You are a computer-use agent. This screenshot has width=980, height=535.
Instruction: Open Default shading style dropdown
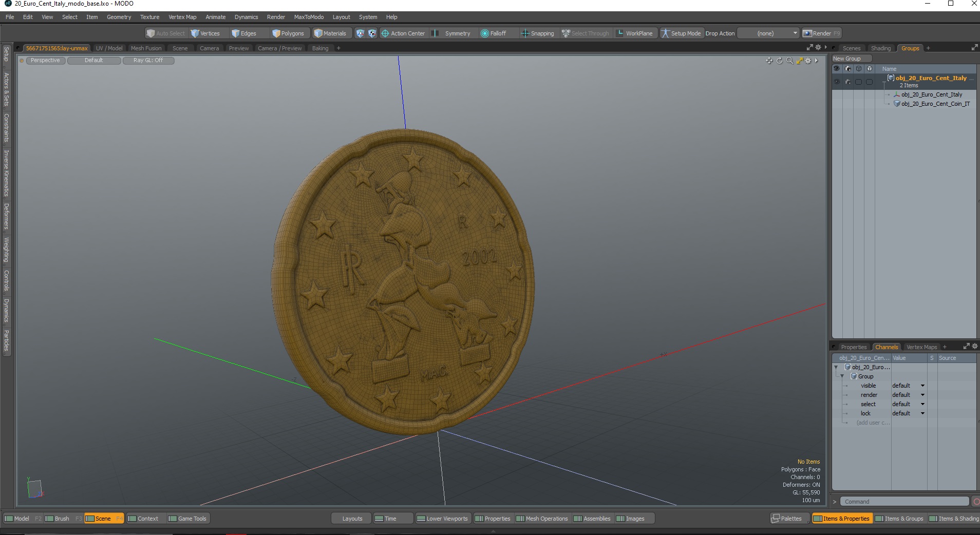coord(94,61)
